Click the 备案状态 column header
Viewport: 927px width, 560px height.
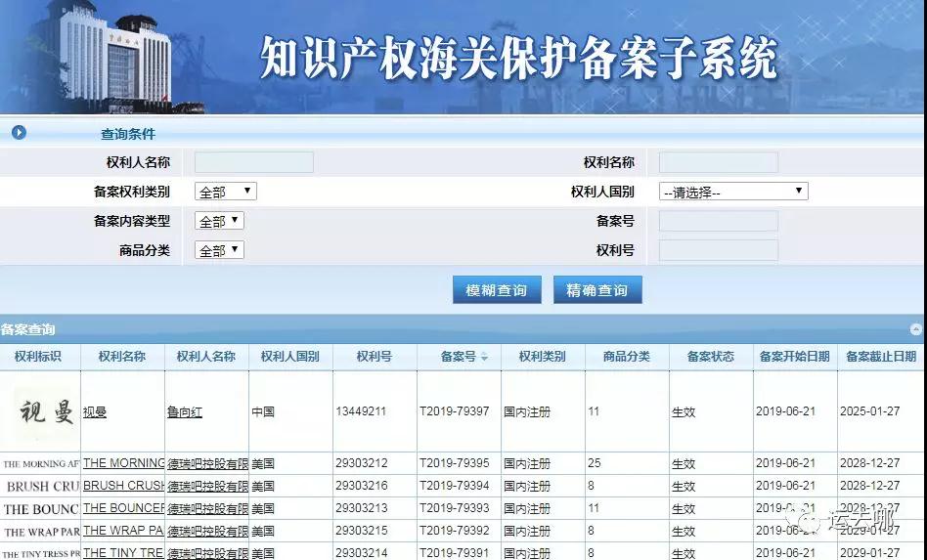tap(710, 356)
